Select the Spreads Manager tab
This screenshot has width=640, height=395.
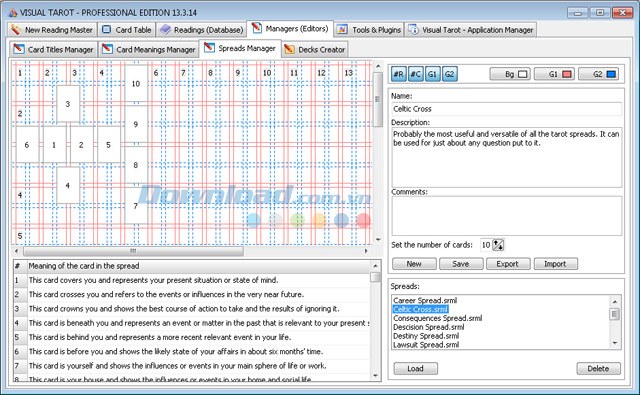click(x=240, y=48)
